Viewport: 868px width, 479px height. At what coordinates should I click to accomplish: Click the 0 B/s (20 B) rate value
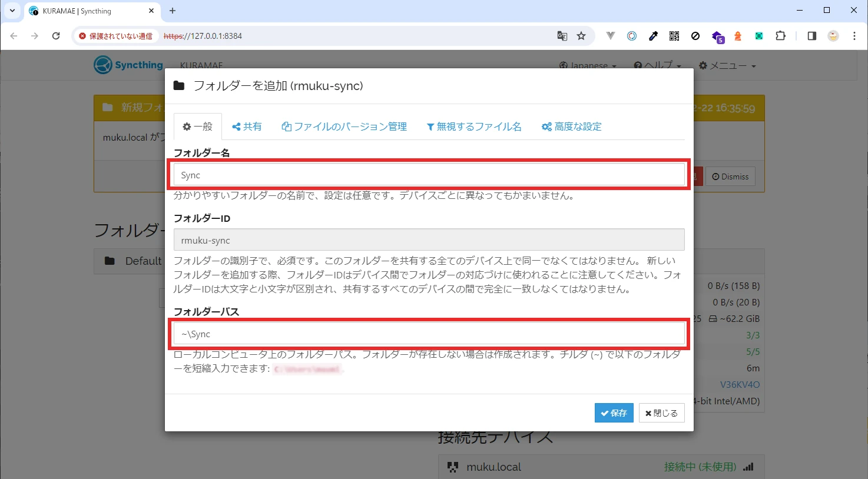tap(736, 302)
